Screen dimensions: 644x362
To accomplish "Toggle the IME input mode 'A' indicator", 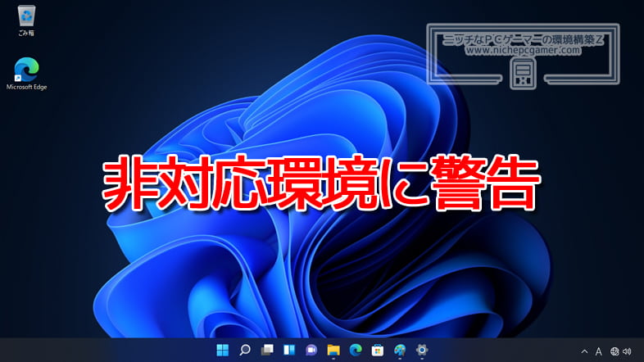I will [598, 351].
